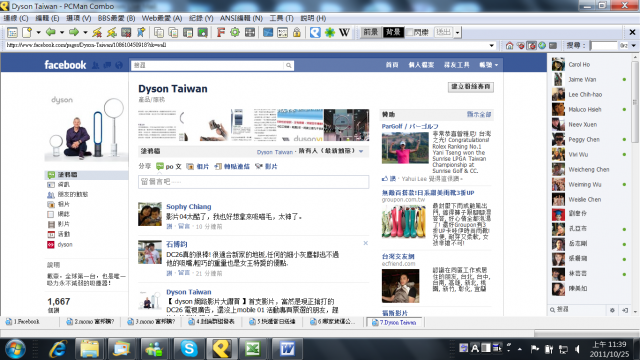Click the volume speaker tray icon
Image resolution: width=640 pixels, height=360 pixels.
[x=577, y=349]
